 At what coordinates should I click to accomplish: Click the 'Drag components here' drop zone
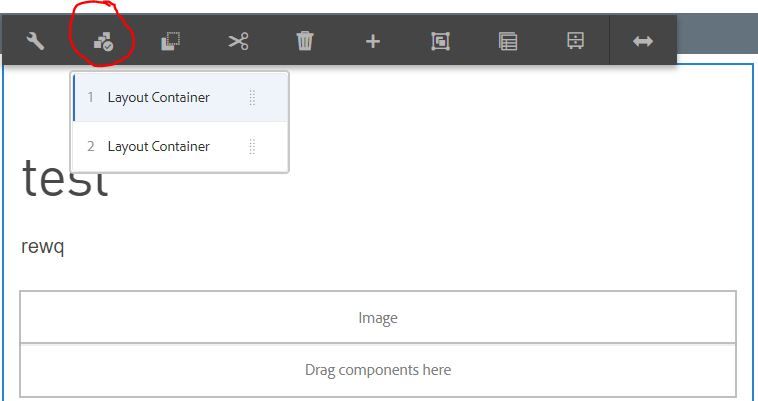[378, 370]
